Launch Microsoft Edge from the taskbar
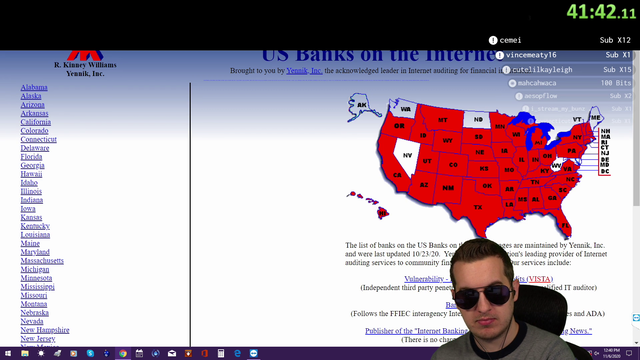Viewport: 640px width, 360px height. pos(237,353)
